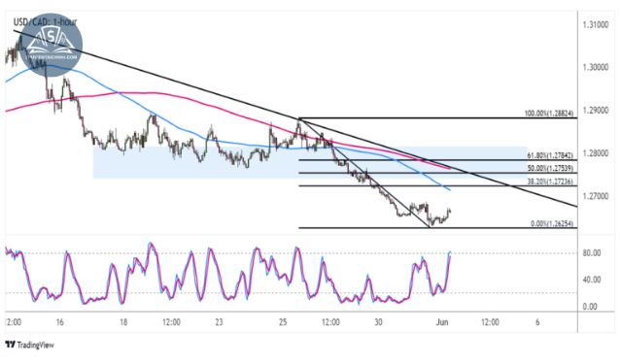Click the 1.31000 price axis label
Screen dimensions: 620x364
596,25
